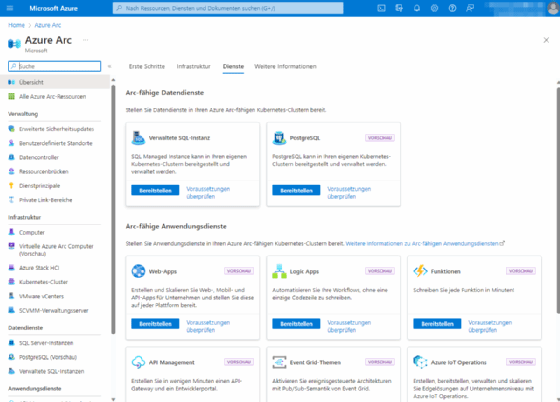The image size is (560, 402).
Task: Click the SQL Server-Instanzen sidebar icon
Action: coord(11,343)
